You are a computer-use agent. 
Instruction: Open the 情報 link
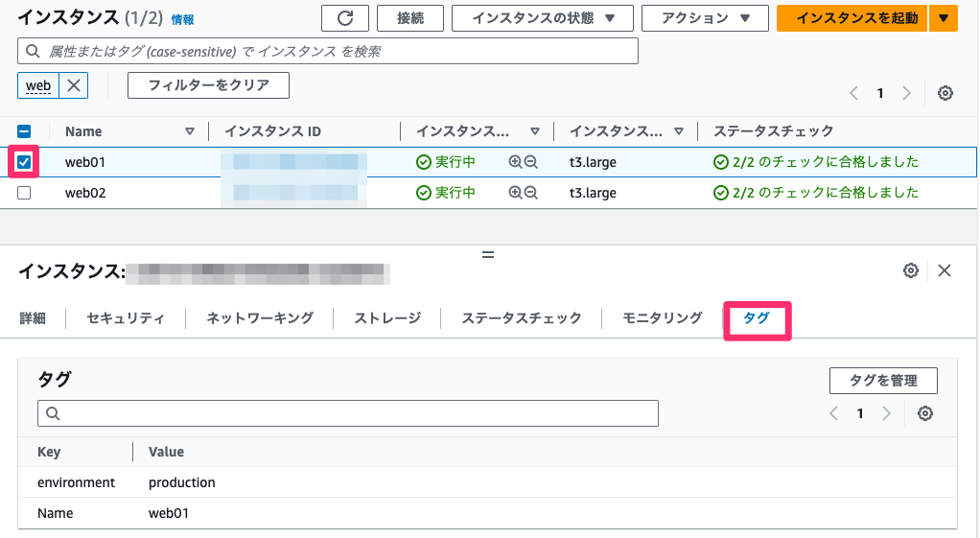[x=182, y=20]
